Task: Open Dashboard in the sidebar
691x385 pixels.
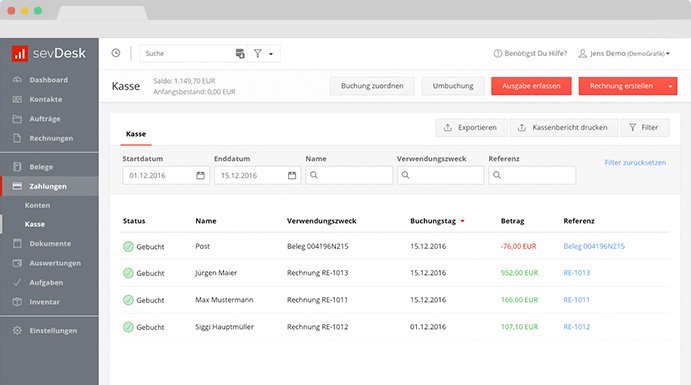Action: click(x=48, y=80)
